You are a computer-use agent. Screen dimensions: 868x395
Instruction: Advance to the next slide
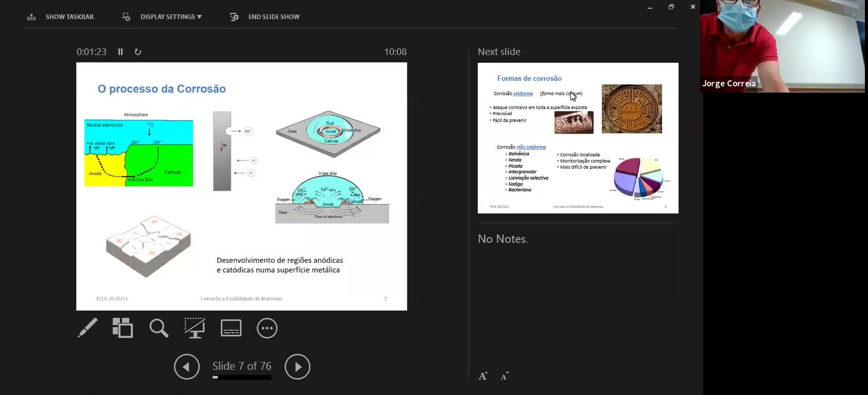pyautogui.click(x=298, y=367)
